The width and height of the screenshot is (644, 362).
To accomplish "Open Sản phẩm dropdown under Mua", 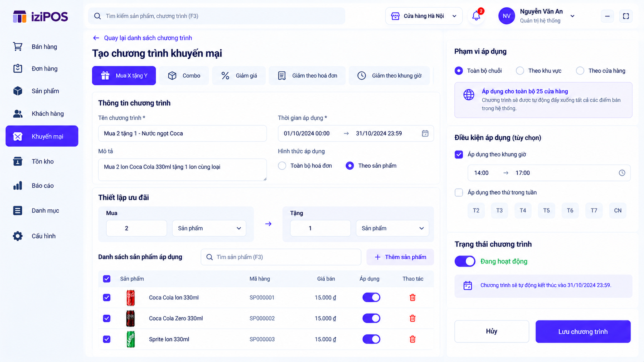I will pyautogui.click(x=209, y=228).
